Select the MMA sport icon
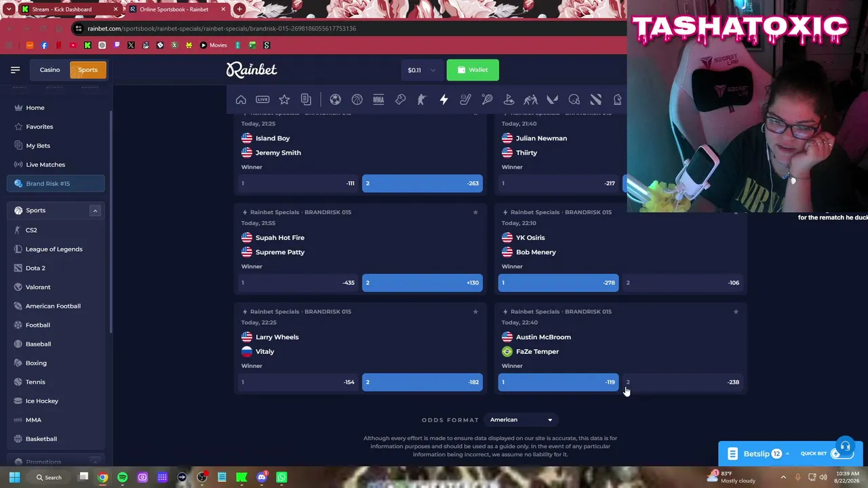This screenshot has width=868, height=488. pyautogui.click(x=378, y=100)
